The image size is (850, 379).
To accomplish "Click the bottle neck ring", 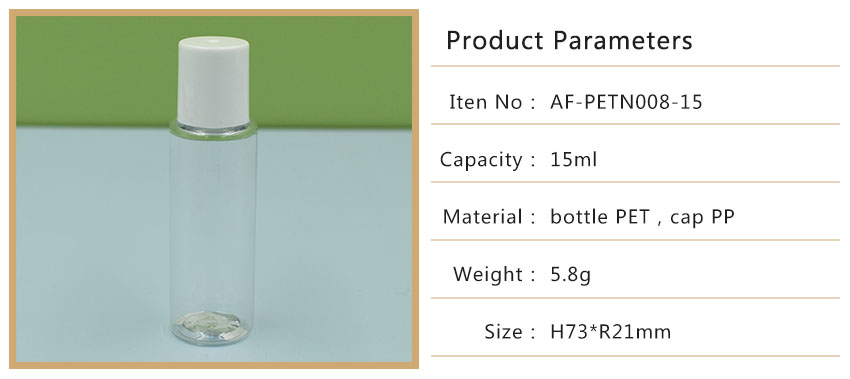I will click(213, 129).
